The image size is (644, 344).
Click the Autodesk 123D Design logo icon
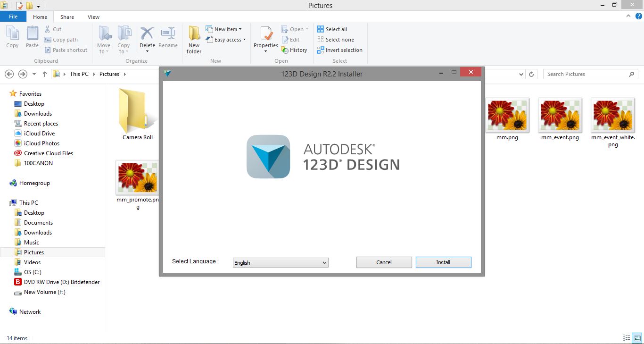[268, 157]
